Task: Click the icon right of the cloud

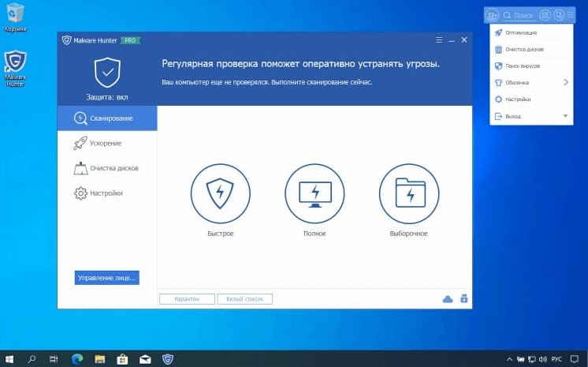Action: tap(464, 298)
